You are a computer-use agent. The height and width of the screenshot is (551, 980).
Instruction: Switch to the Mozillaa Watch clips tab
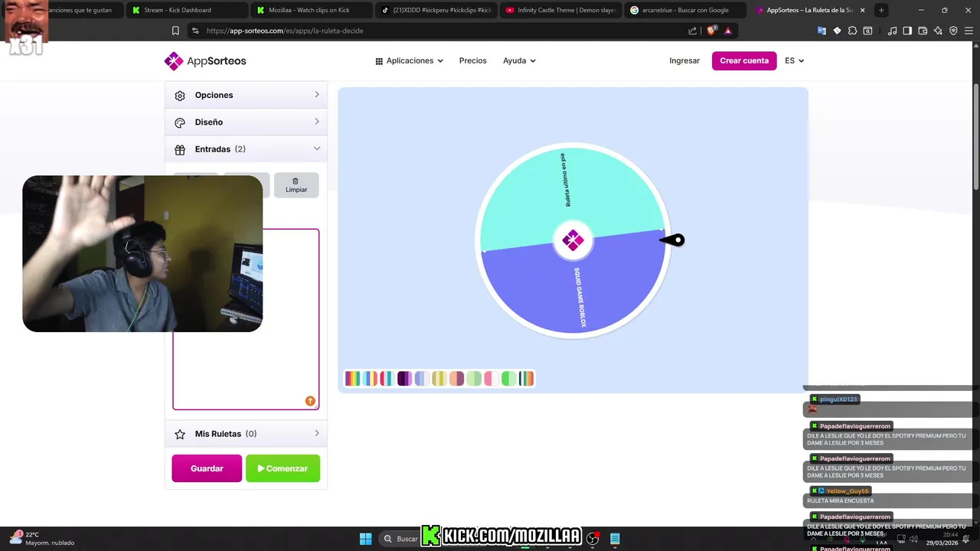(310, 10)
